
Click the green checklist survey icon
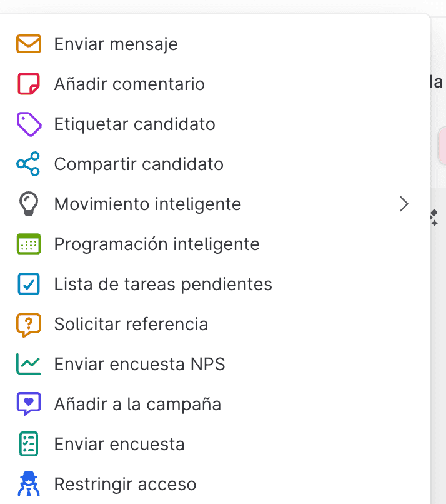click(29, 444)
